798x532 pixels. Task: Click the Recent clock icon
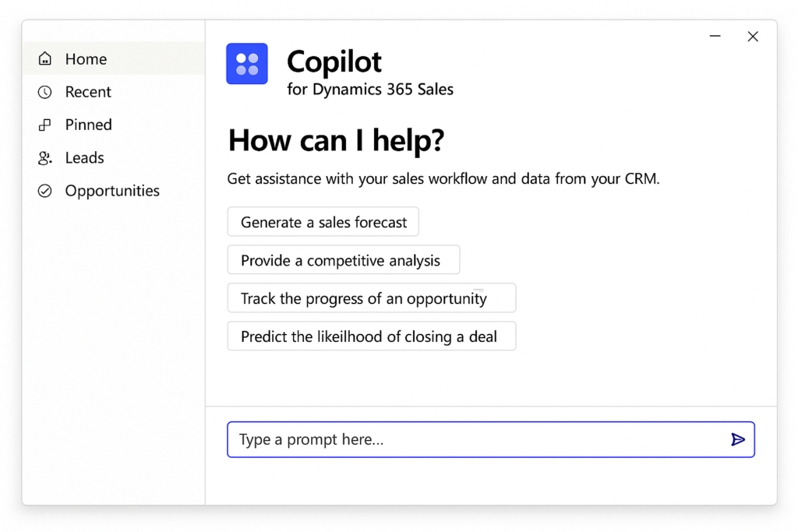[x=45, y=92]
